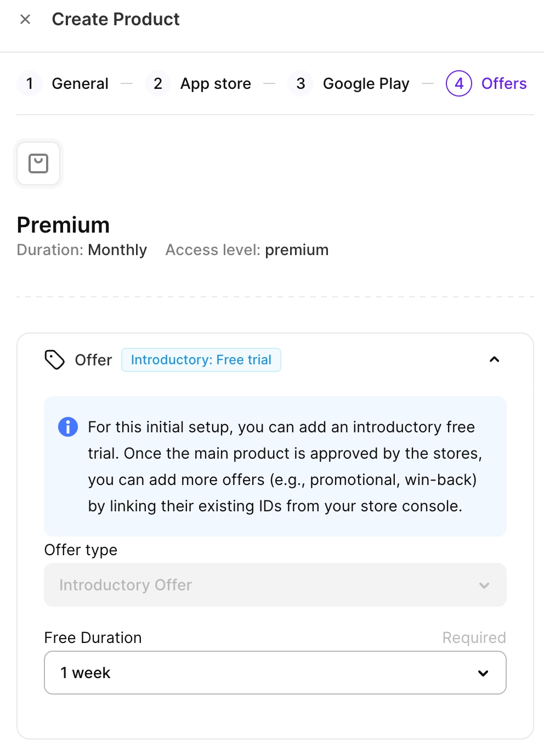Click step number 1 circle
This screenshot has height=756, width=544.
pyautogui.click(x=30, y=83)
